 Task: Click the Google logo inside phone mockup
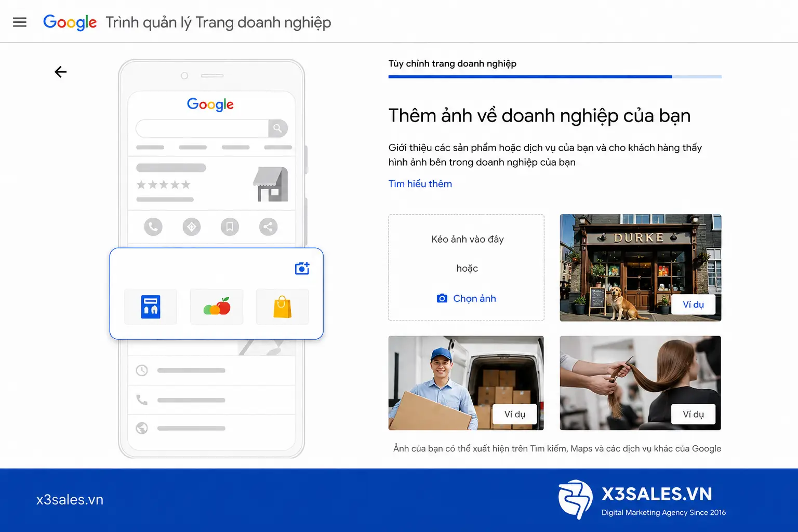tap(210, 104)
